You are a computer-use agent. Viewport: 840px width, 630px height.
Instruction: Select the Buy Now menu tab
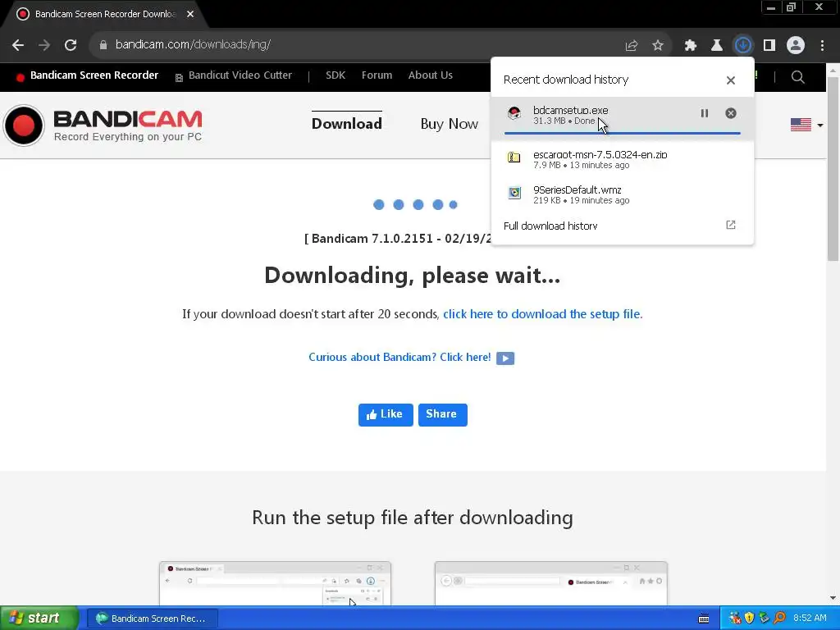[x=449, y=124]
